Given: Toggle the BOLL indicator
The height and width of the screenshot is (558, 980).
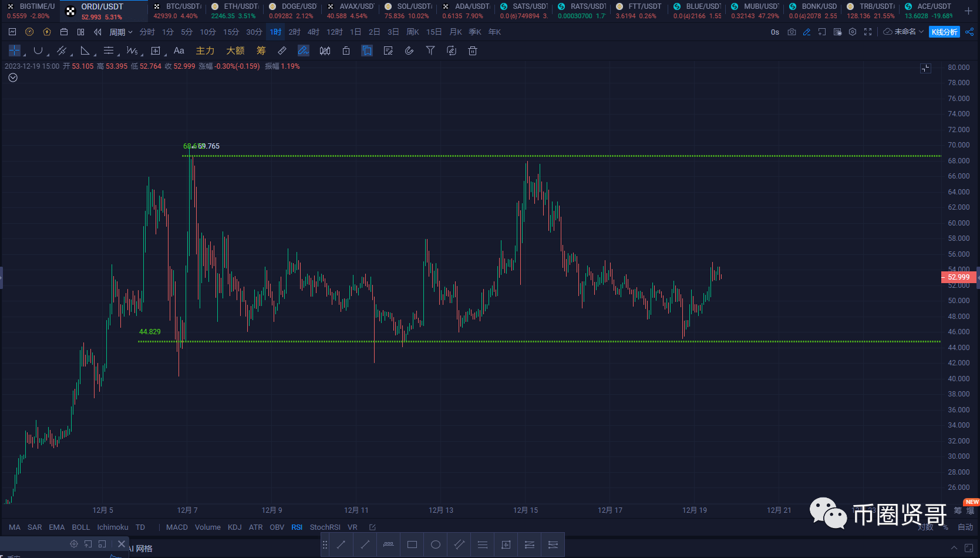Looking at the screenshot, I should [x=81, y=527].
